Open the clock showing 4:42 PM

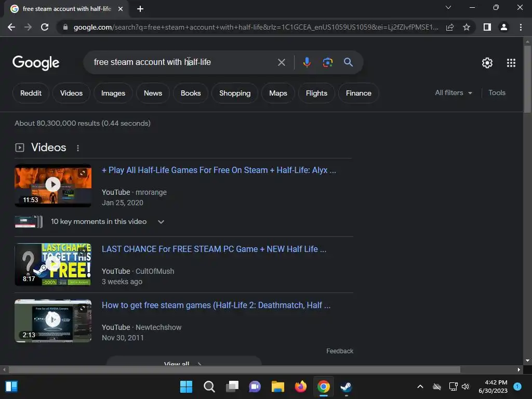click(493, 387)
